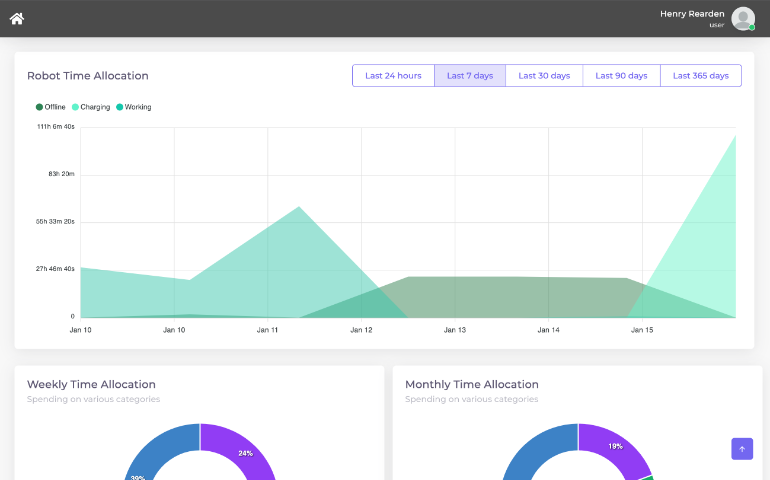The height and width of the screenshot is (480, 770).
Task: Click the Jan 12 x-axis label
Action: (361, 330)
